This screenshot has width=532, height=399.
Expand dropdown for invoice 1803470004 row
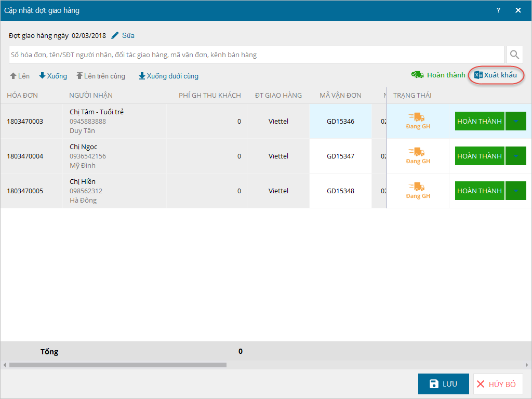pos(515,156)
